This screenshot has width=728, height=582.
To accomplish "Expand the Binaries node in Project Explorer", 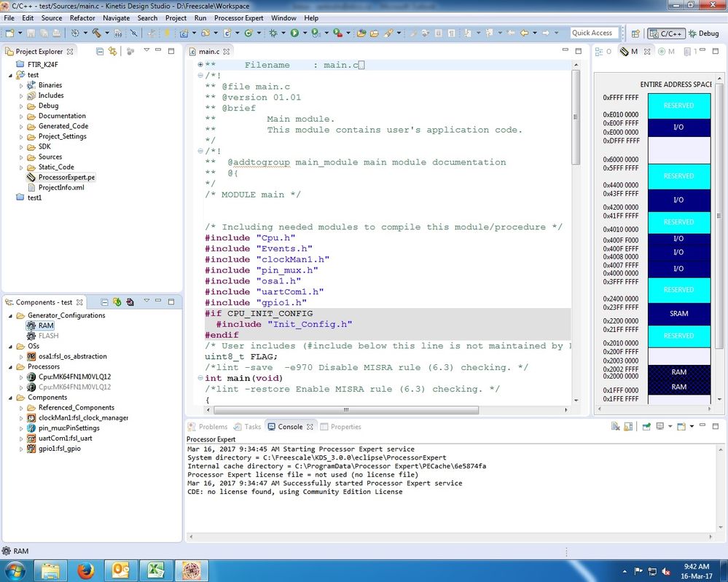I will click(21, 85).
